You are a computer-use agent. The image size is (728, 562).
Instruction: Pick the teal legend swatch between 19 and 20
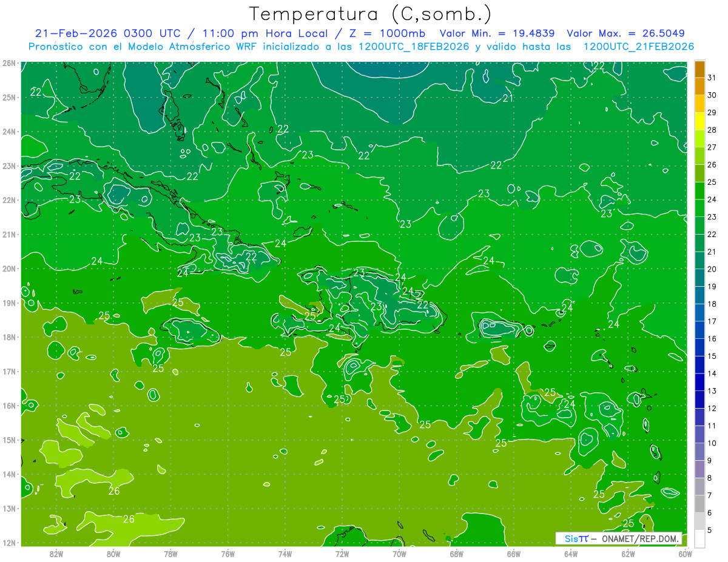[x=699, y=278]
